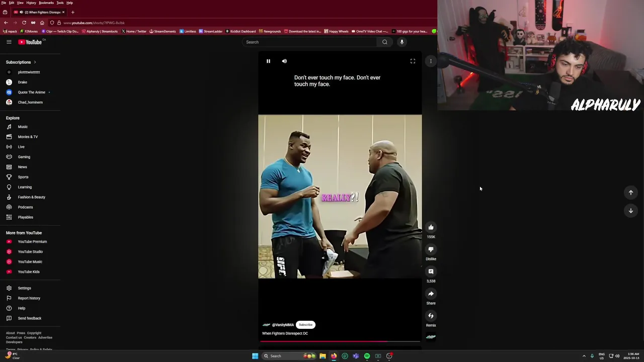This screenshot has width=644, height=362.
Task: Open the Sports category
Action: click(23, 177)
